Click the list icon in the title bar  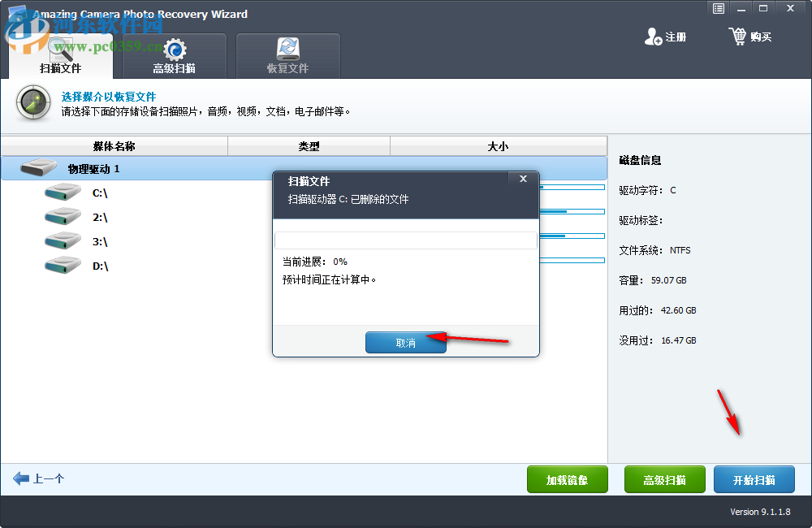[x=718, y=8]
